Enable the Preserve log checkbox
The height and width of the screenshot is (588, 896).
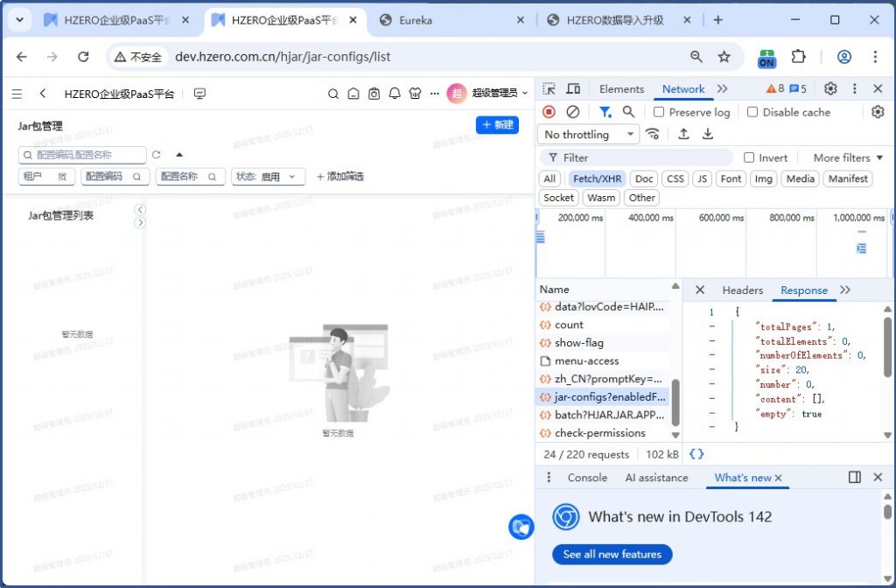pyautogui.click(x=660, y=112)
